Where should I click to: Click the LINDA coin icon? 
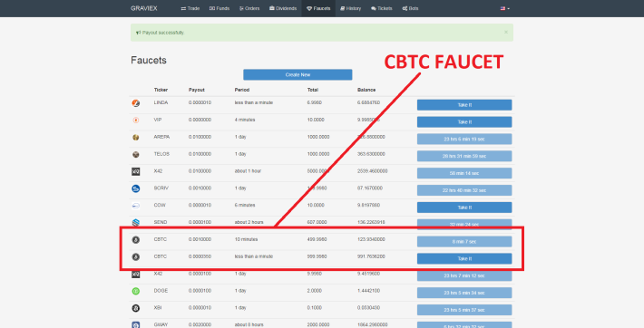point(135,103)
